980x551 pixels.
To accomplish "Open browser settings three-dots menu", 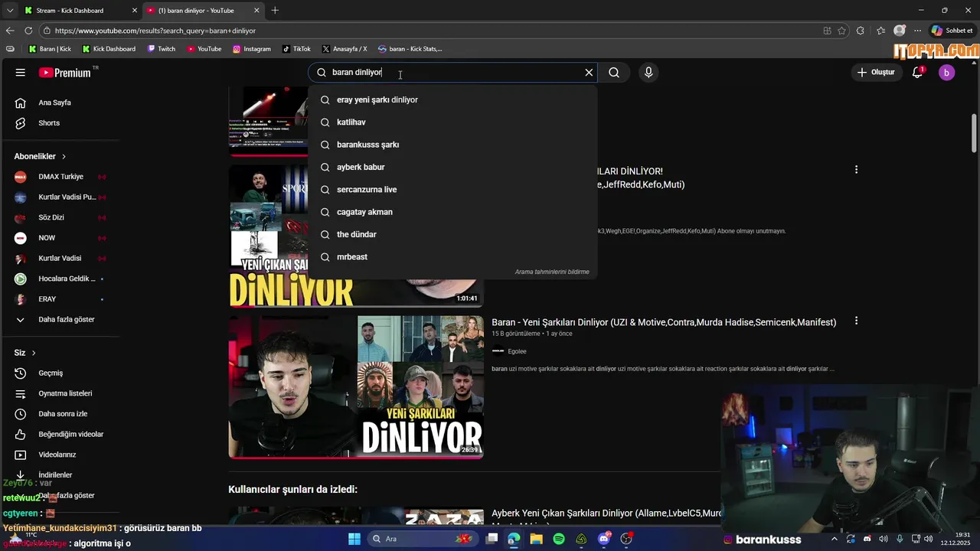I will [918, 31].
